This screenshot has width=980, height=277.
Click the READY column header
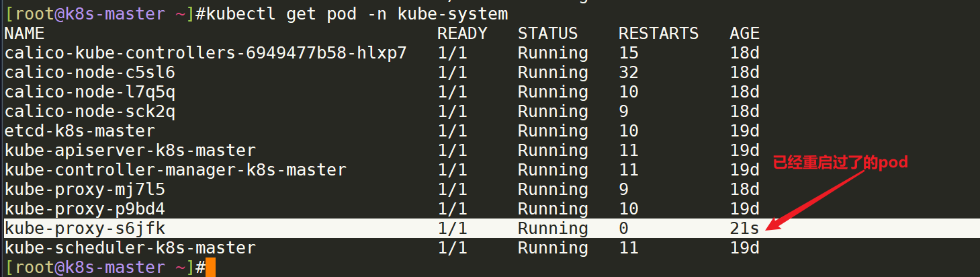(462, 34)
